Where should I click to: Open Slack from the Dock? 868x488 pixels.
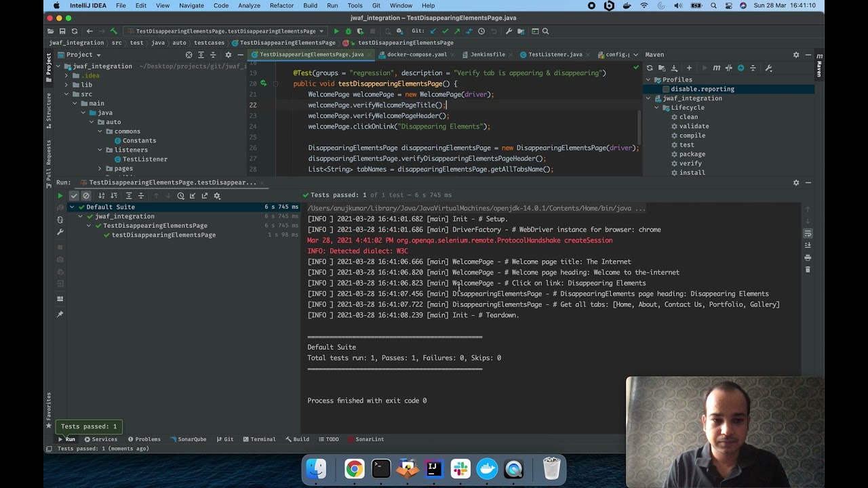click(x=460, y=469)
